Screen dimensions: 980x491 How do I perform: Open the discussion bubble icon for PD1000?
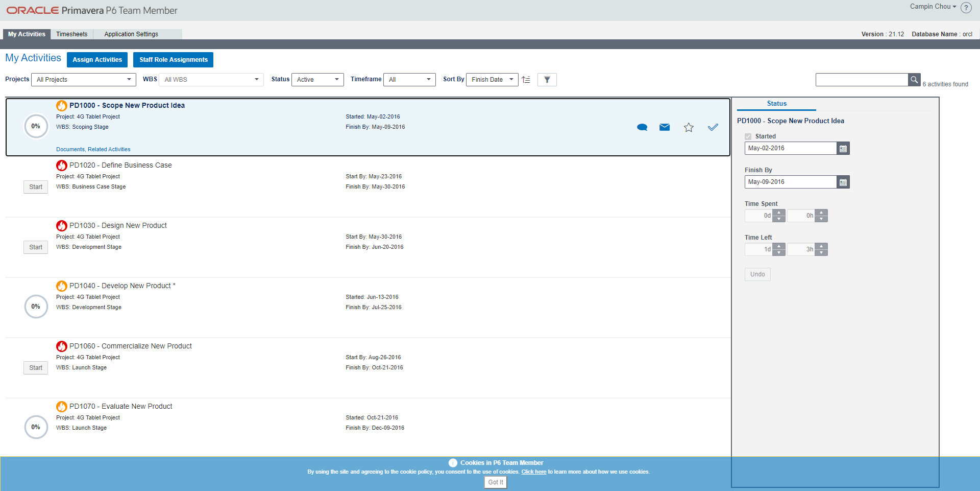click(x=642, y=127)
